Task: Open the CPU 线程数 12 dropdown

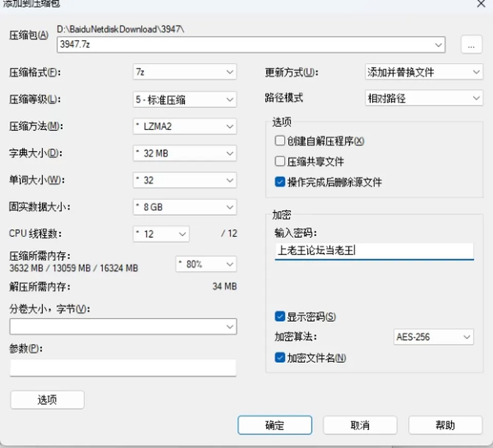Action: [161, 234]
